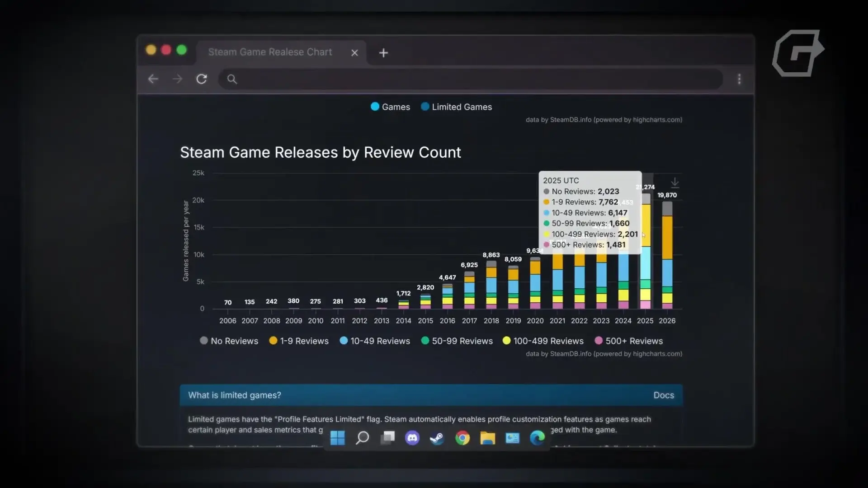Viewport: 868px width, 488px height.
Task: Click the browser forward arrow
Action: tap(177, 79)
